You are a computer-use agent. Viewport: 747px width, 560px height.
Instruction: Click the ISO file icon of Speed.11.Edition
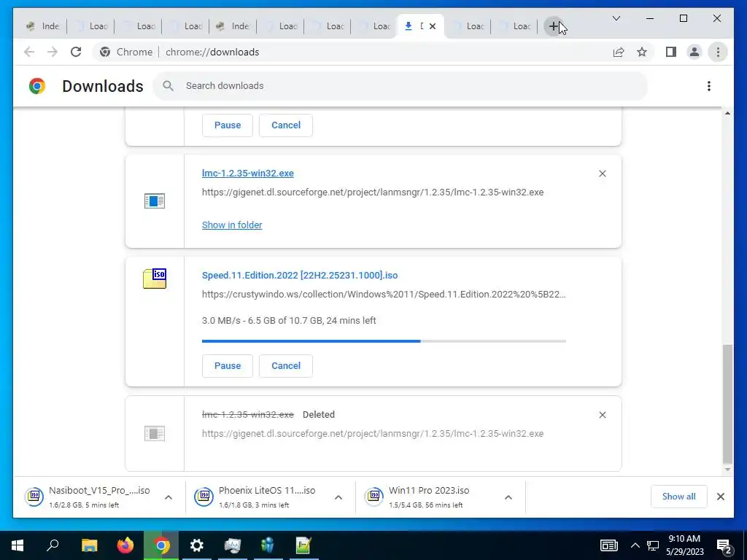155,279
